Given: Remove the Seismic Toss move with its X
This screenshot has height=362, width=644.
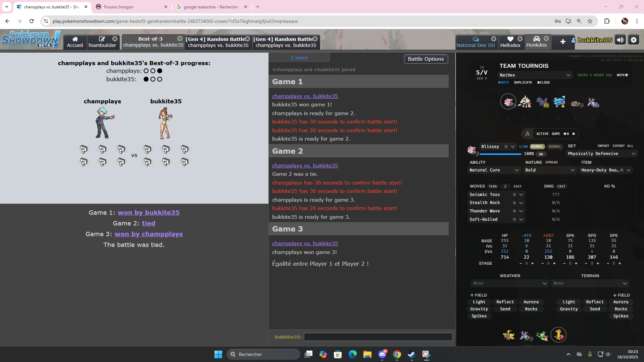Looking at the screenshot, I should (514, 195).
